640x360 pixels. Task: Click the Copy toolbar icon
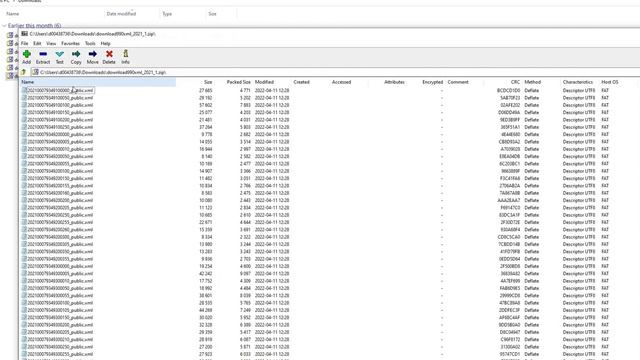(76, 57)
